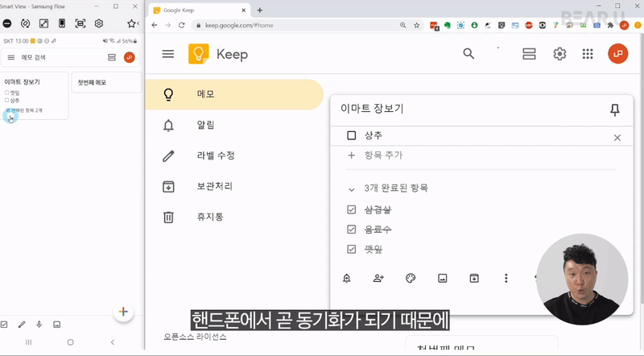
Task: Open the Chrome profile avatar in toolbar
Action: [x=625, y=26]
